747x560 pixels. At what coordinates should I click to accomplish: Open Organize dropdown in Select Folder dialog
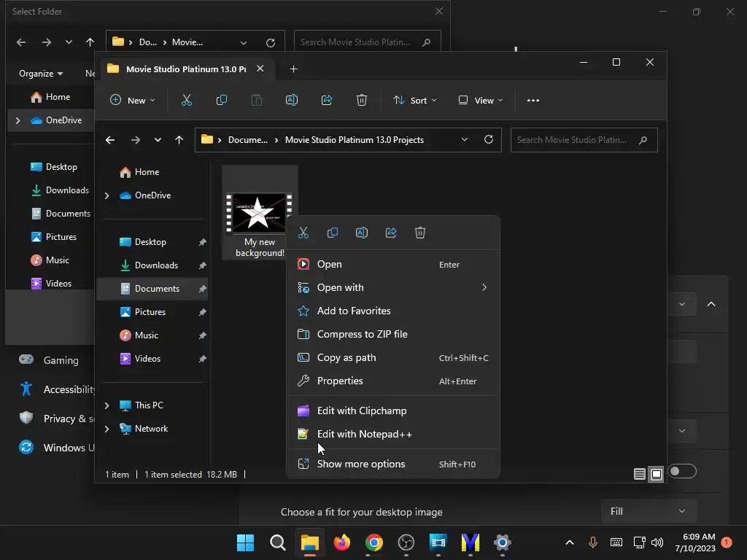pos(41,74)
